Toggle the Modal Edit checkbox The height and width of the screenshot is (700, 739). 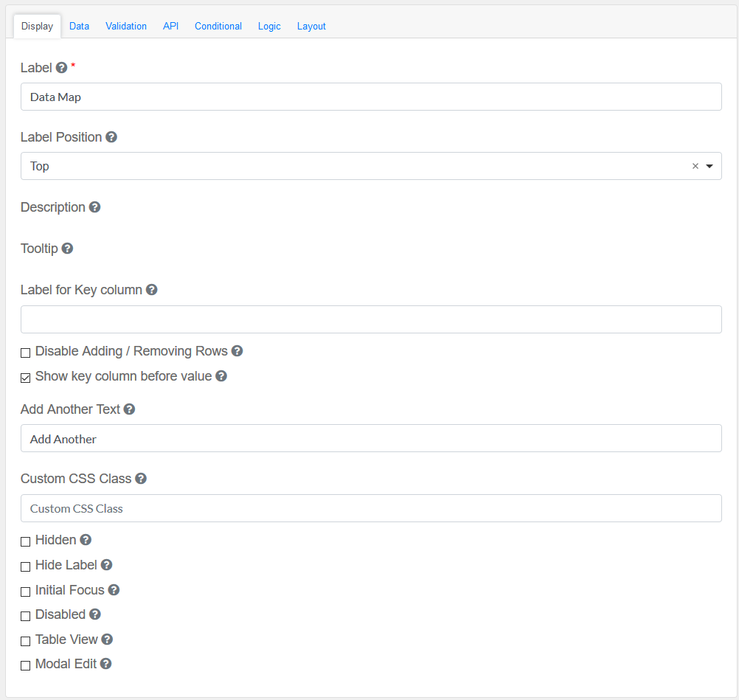coord(26,665)
